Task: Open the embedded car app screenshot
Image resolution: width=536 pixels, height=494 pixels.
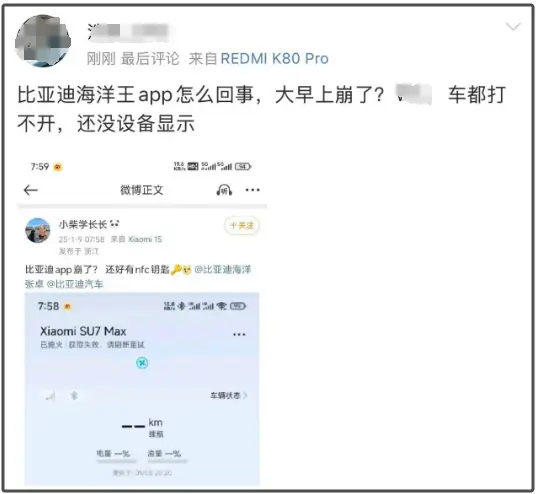Action: click(x=142, y=389)
